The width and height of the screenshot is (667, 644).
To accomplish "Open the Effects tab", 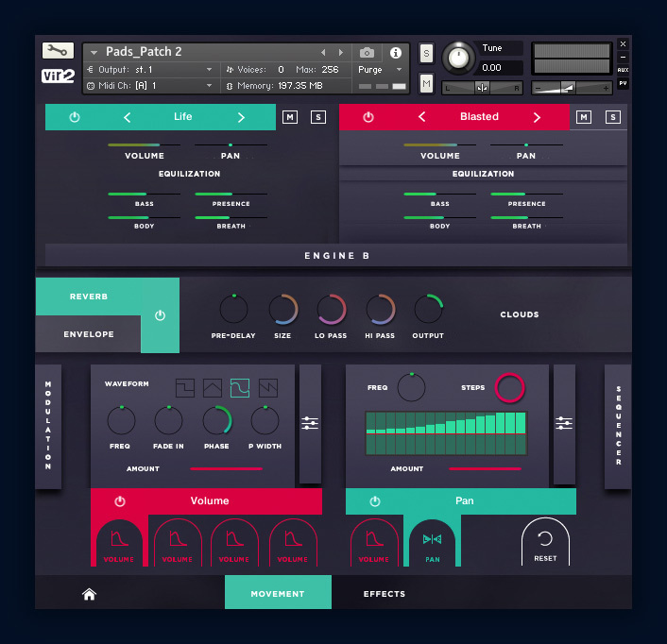I will tap(385, 594).
